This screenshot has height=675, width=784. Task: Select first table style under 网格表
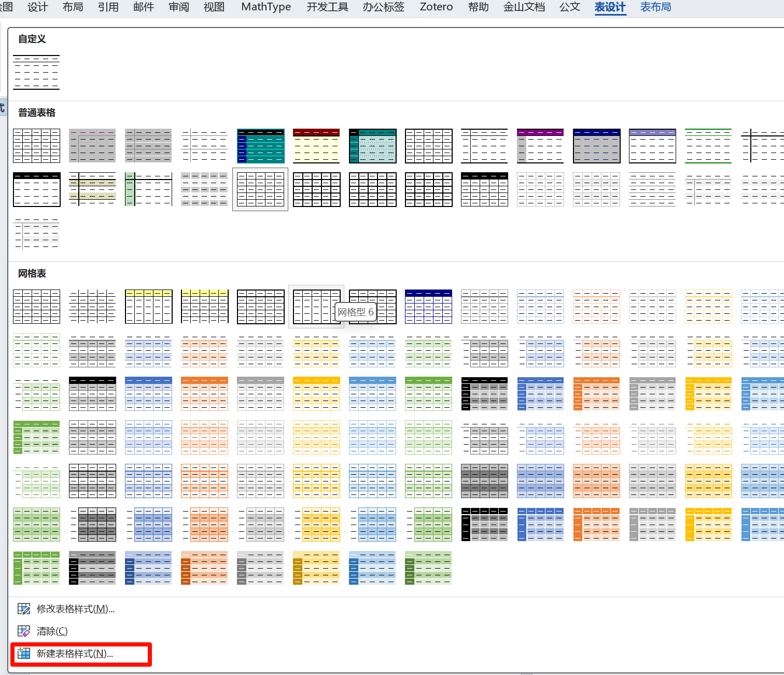[x=36, y=307]
